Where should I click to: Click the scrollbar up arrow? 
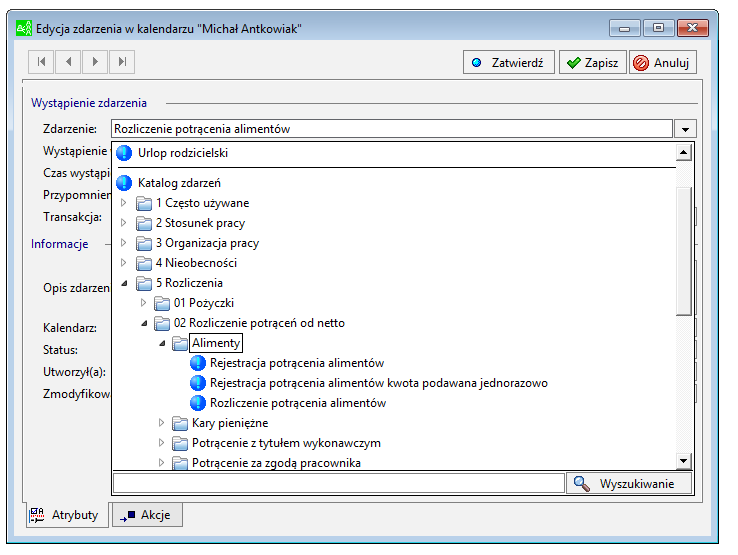click(x=683, y=152)
